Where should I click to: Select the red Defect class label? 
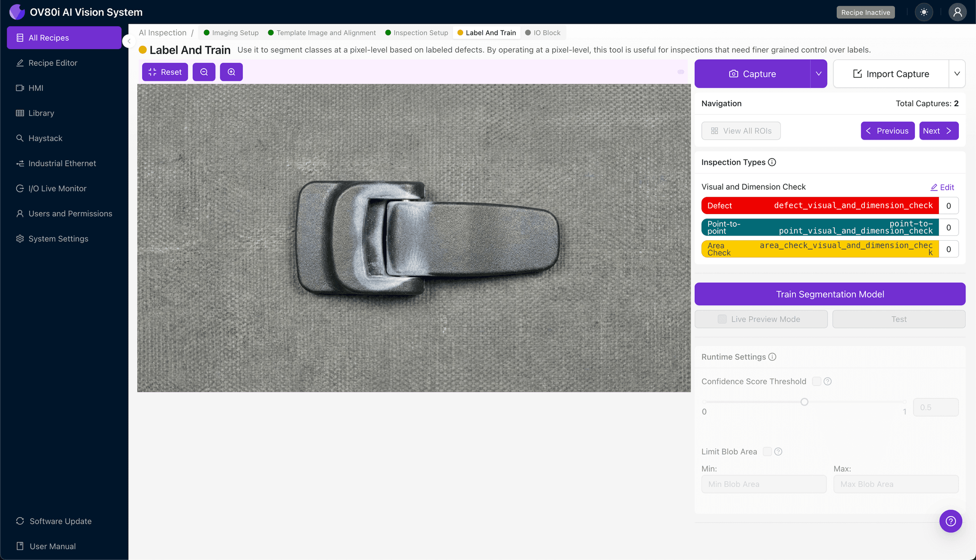[820, 205]
